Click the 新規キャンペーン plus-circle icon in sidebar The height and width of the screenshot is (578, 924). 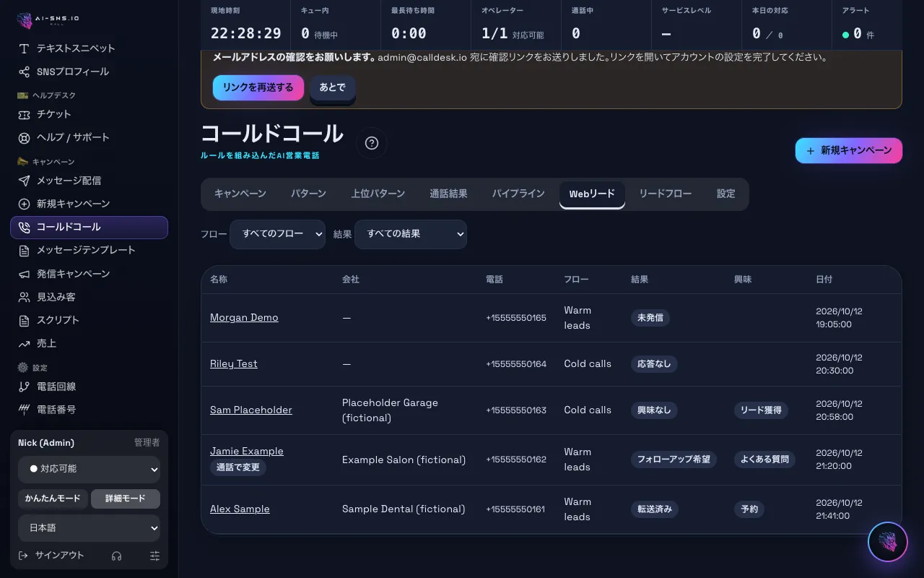tap(24, 204)
